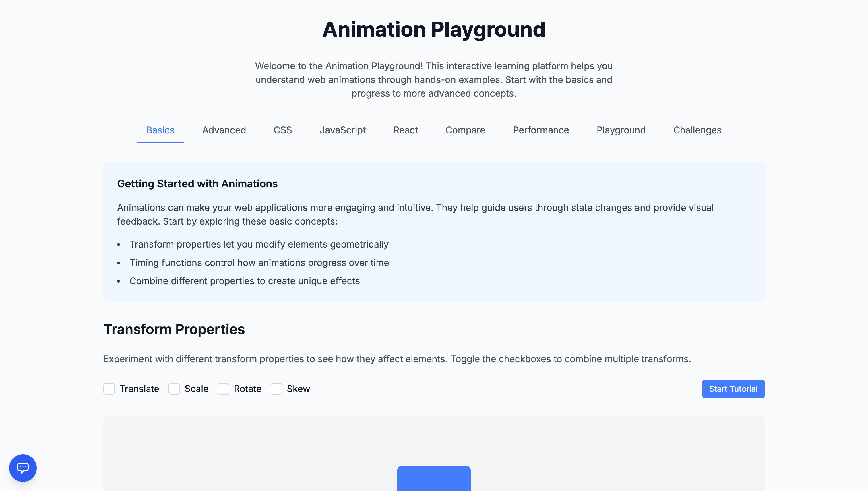This screenshot has height=491, width=868.
Task: Select the Playground tab
Action: [x=621, y=130]
